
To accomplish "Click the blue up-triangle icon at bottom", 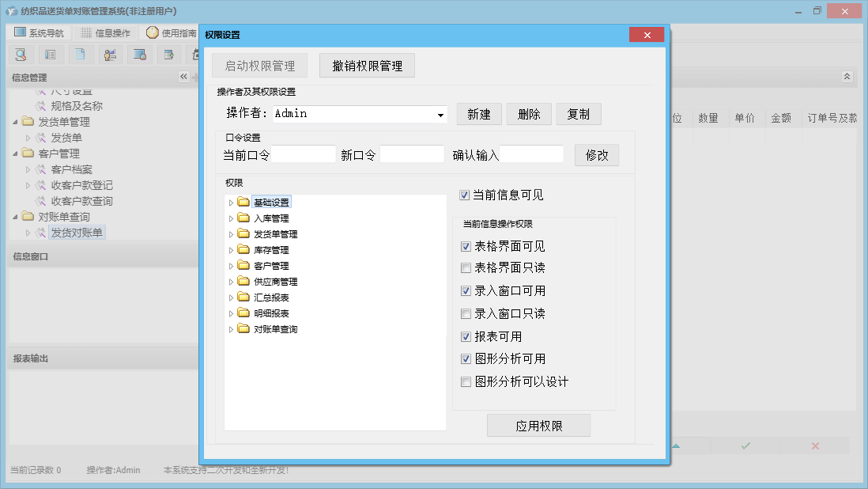I will click(x=676, y=445).
